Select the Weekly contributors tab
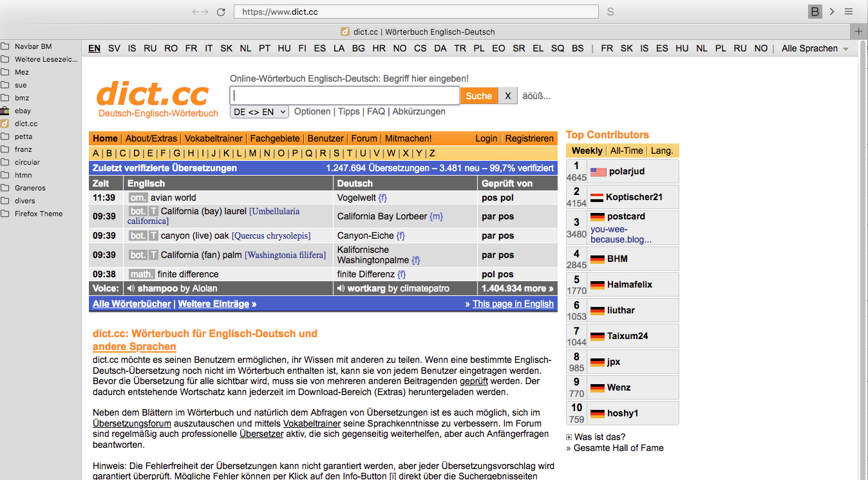This screenshot has width=868, height=480. tap(587, 151)
